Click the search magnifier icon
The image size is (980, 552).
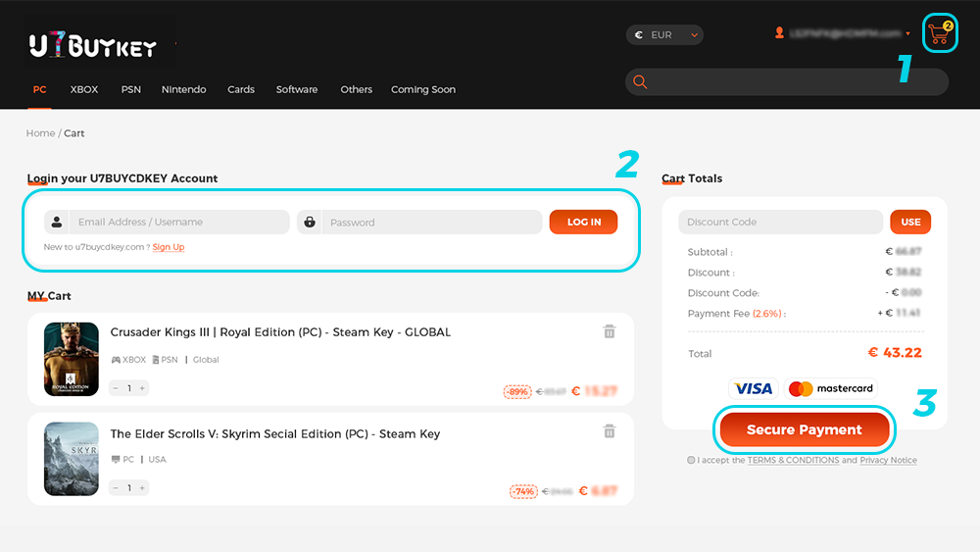tap(639, 82)
